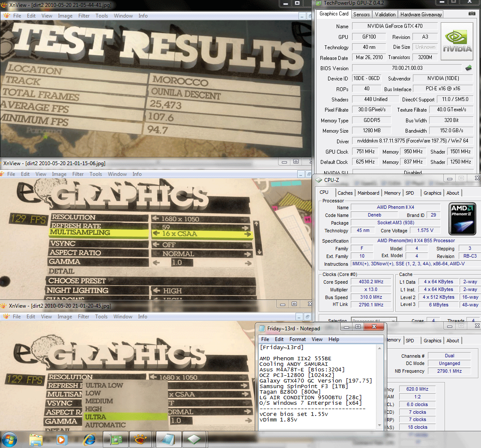Switch to the Validation tab in GPU-Z
Screen dimensions: 481x448
385,15
